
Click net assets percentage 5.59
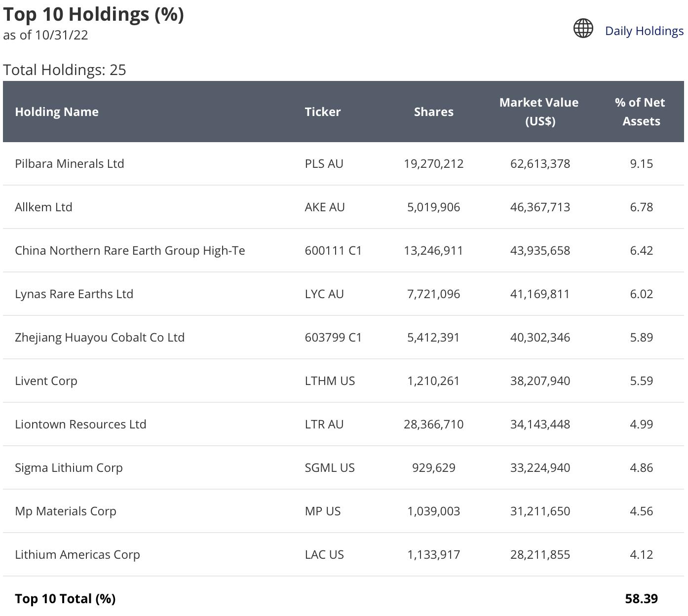[641, 381]
